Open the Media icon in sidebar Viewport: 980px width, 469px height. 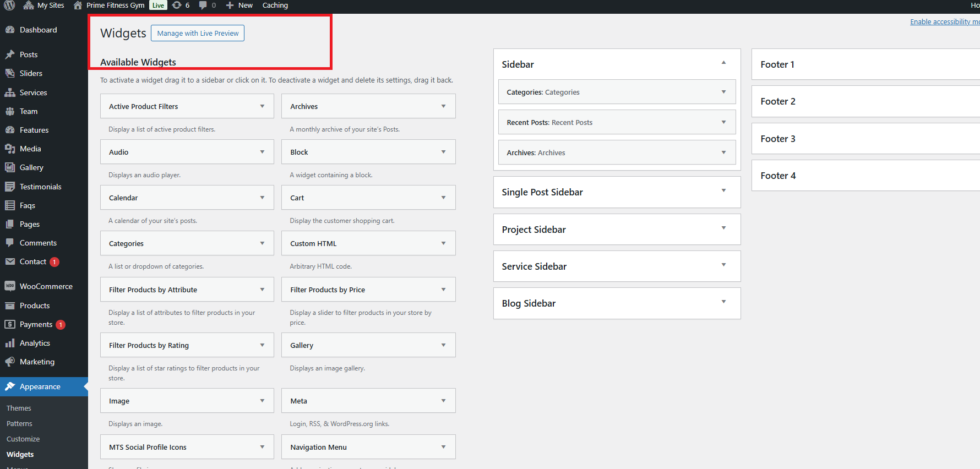[x=10, y=149]
